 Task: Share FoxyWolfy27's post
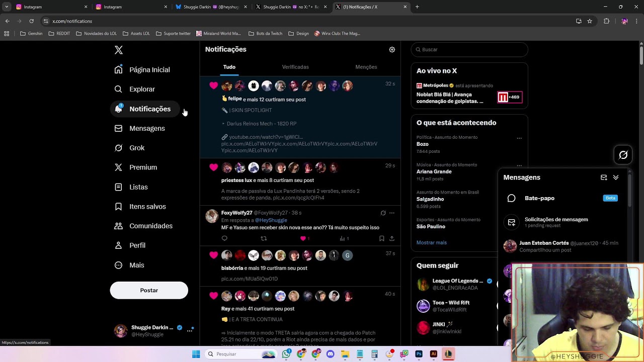(x=392, y=238)
